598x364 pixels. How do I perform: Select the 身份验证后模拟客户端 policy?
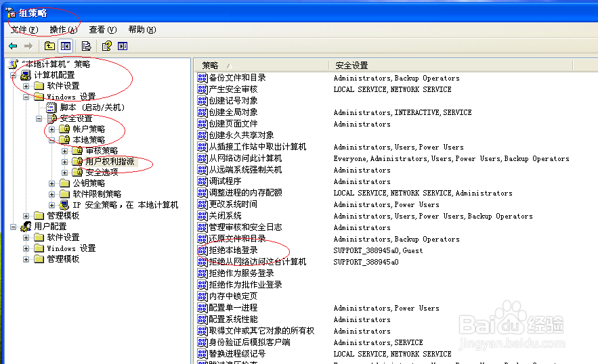tap(249, 342)
